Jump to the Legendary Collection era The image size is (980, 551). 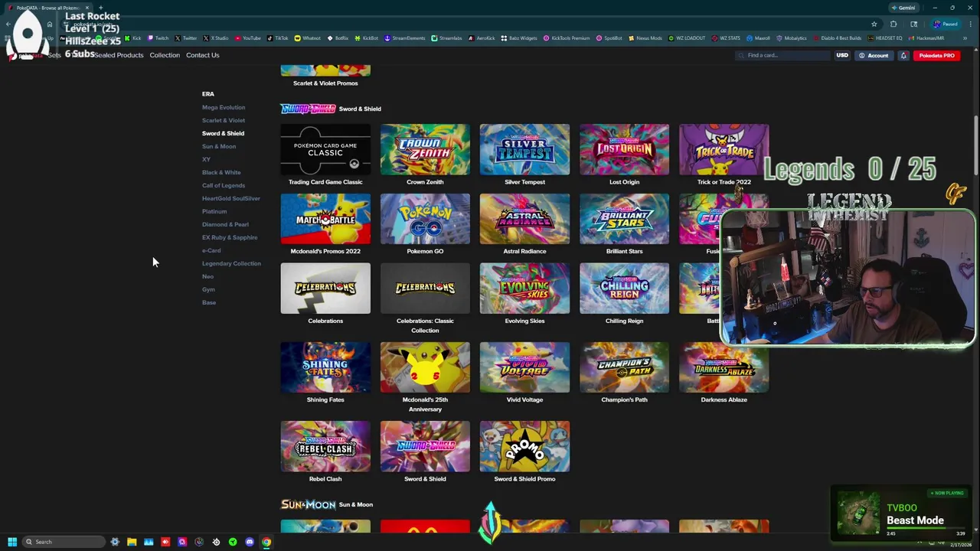click(x=231, y=263)
